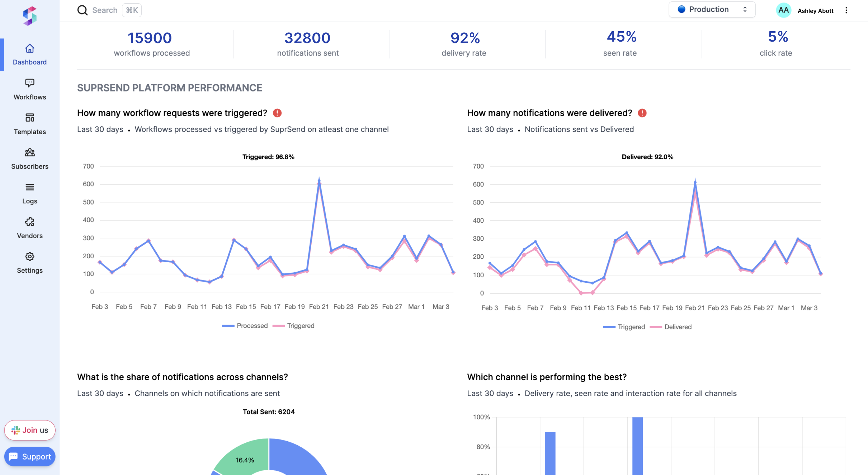This screenshot has height=475, width=868.
Task: Open the three-dot overflow menu
Action: [x=846, y=10]
